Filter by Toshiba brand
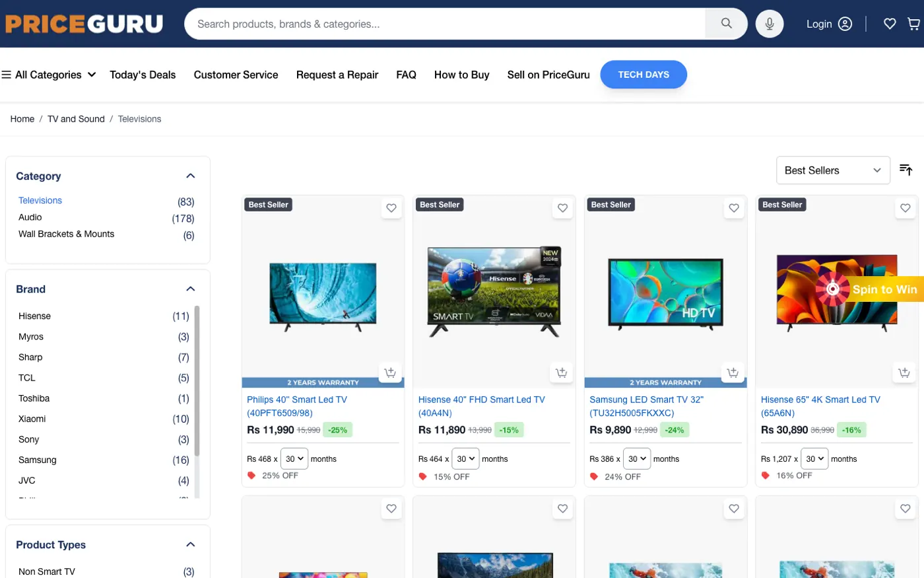 pos(34,398)
